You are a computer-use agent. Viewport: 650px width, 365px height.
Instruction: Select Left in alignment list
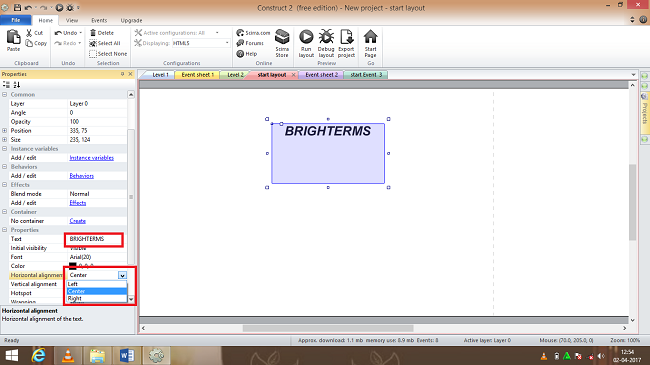coord(97,284)
